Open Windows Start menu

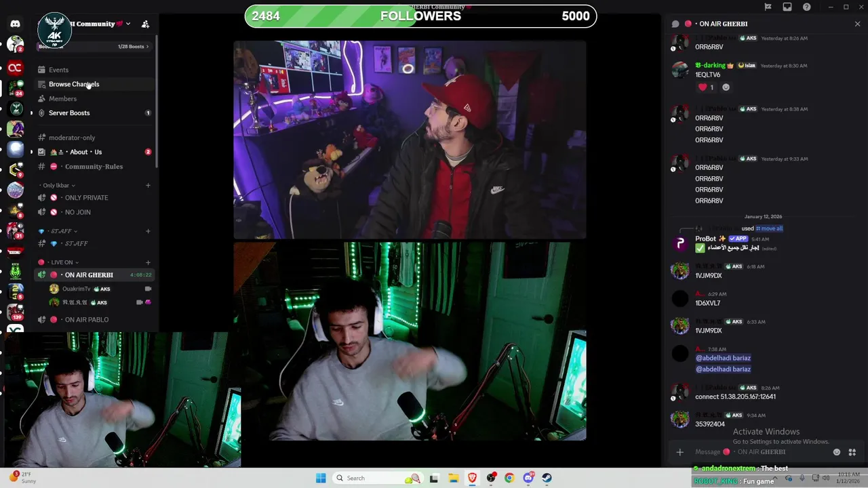coord(321,478)
